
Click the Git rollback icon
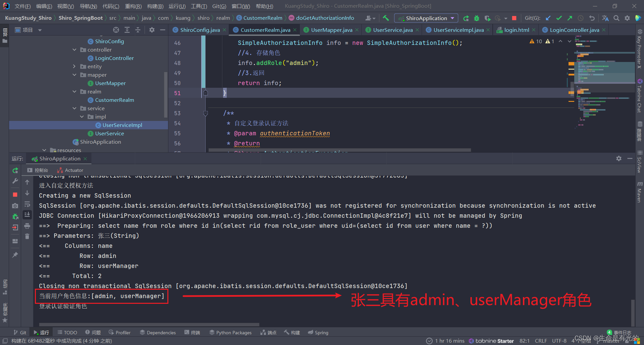click(x=592, y=18)
